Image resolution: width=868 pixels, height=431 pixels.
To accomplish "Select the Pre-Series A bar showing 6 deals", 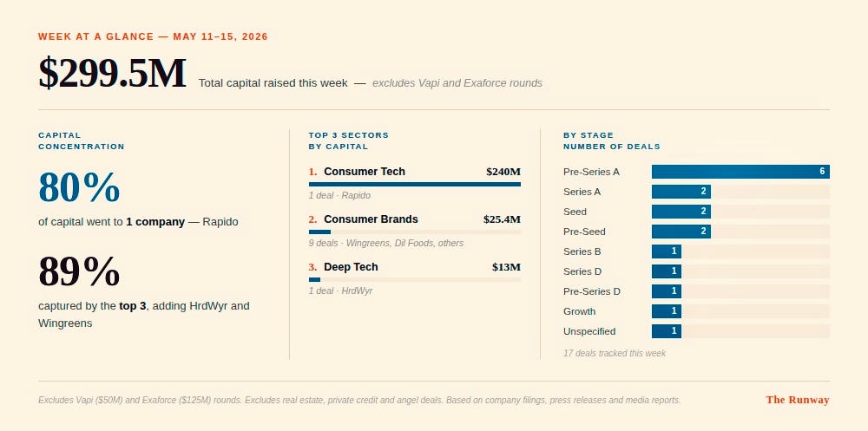I will [x=740, y=172].
